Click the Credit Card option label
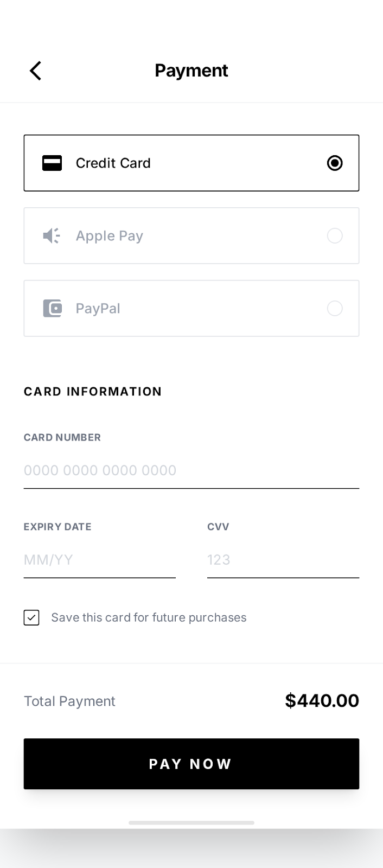 coord(113,163)
